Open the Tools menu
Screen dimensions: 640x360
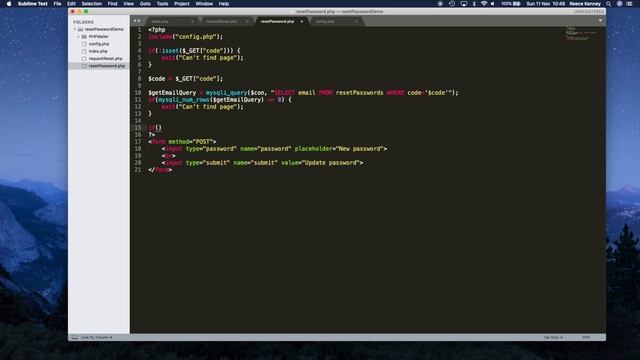[162, 4]
